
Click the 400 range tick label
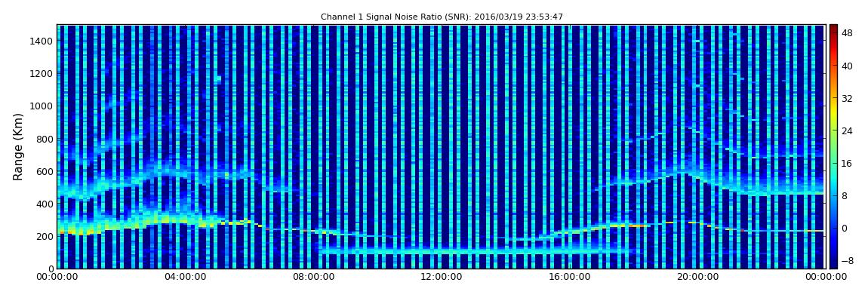coord(45,204)
